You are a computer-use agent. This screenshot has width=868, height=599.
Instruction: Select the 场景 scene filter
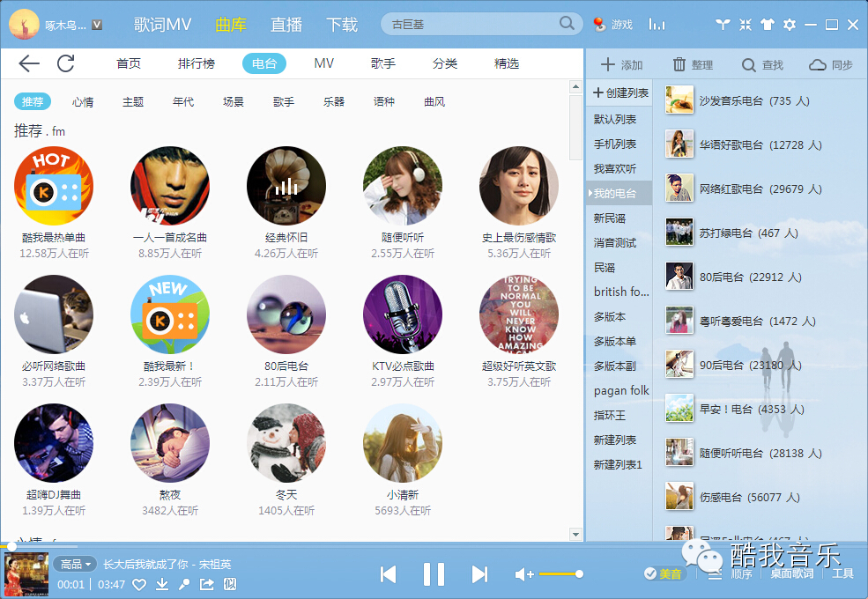click(233, 102)
